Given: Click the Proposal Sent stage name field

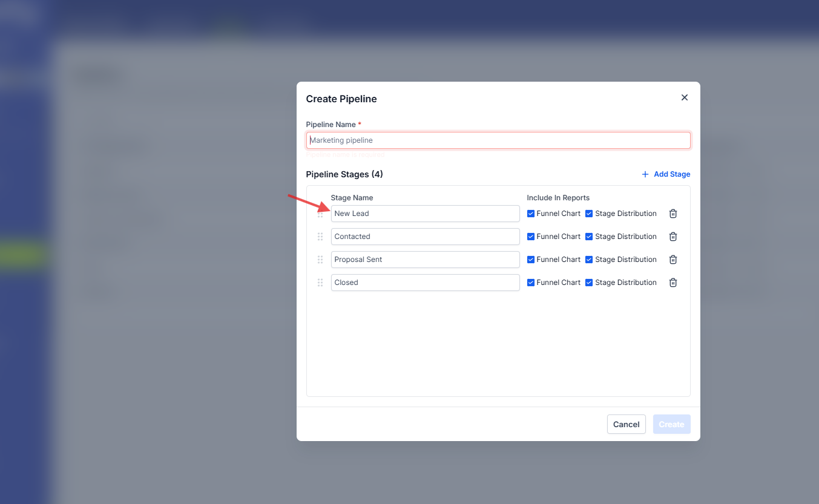Looking at the screenshot, I should tap(425, 260).
